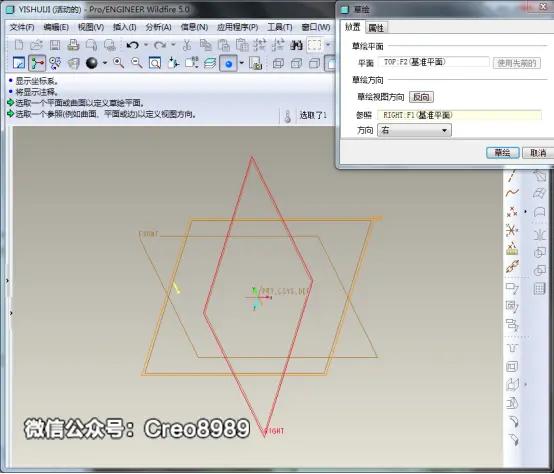Open the 文件(F) menu
554x474 pixels.
click(x=22, y=27)
